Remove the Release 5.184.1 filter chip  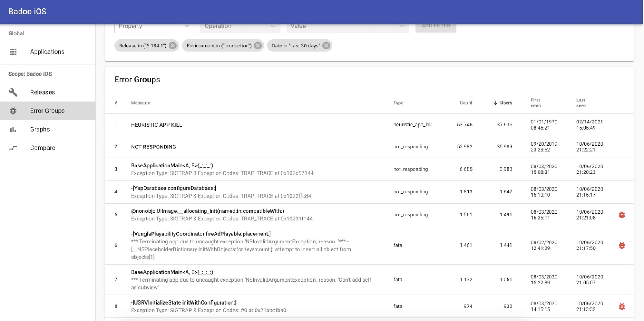(173, 45)
